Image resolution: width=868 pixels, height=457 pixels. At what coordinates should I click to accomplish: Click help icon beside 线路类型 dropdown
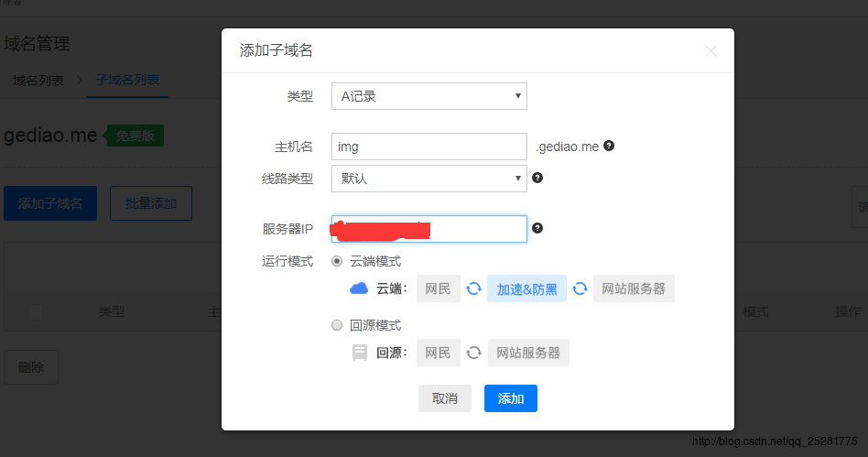pyautogui.click(x=537, y=178)
